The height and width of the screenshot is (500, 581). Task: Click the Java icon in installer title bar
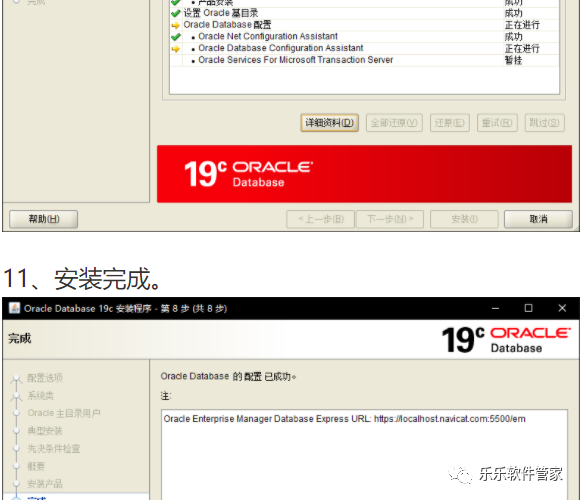click(14, 308)
